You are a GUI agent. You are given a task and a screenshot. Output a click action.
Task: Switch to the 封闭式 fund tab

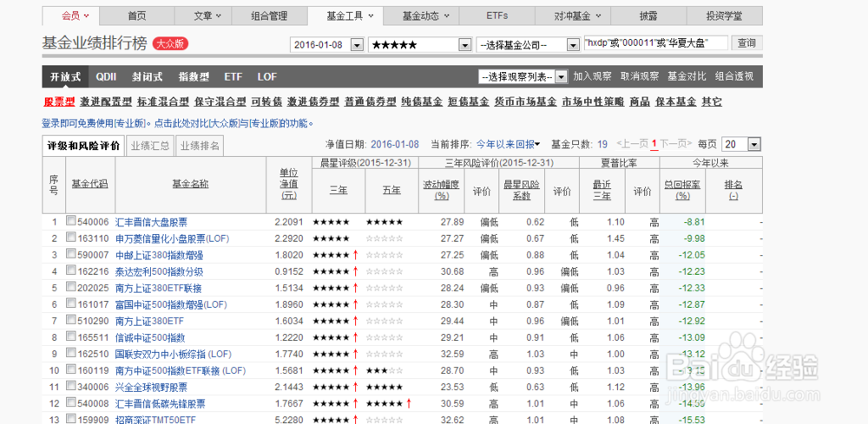tap(148, 77)
